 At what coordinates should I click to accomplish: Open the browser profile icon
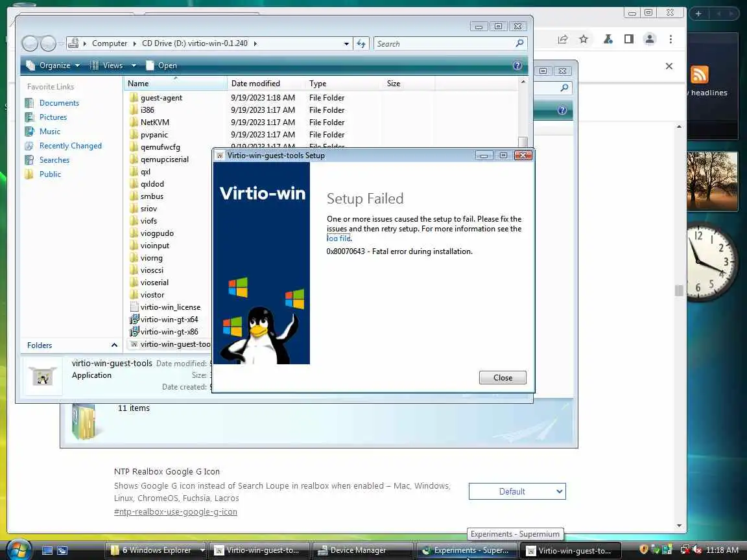click(649, 39)
